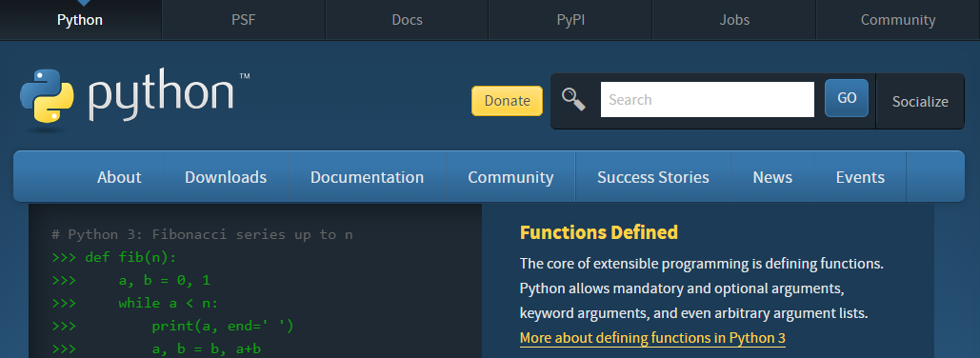Click the 'Functions Defined' heading
Viewport: 980px width, 358px height.
[599, 232]
